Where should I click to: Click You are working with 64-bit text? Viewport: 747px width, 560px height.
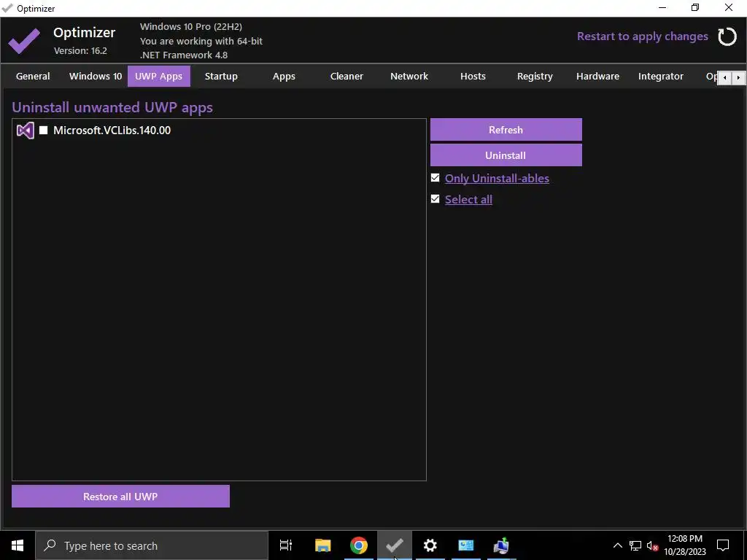[201, 41]
